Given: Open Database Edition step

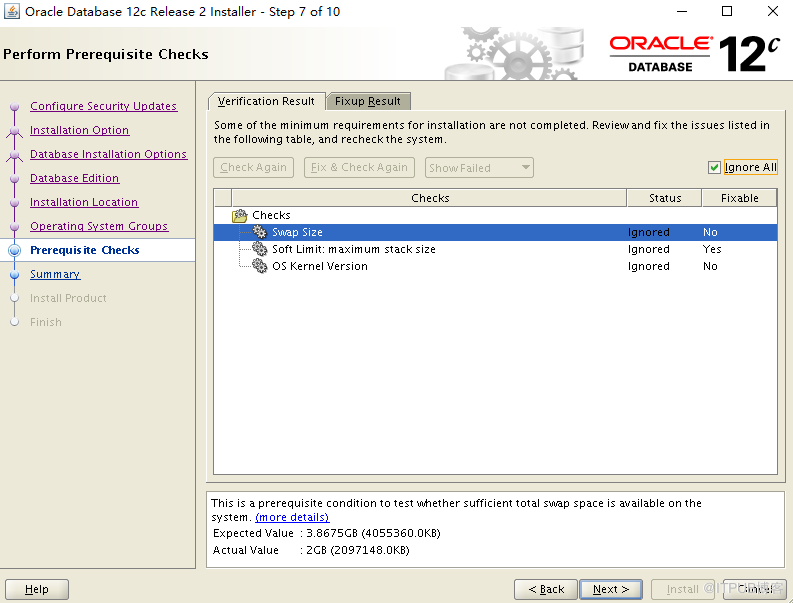Looking at the screenshot, I should click(75, 178).
